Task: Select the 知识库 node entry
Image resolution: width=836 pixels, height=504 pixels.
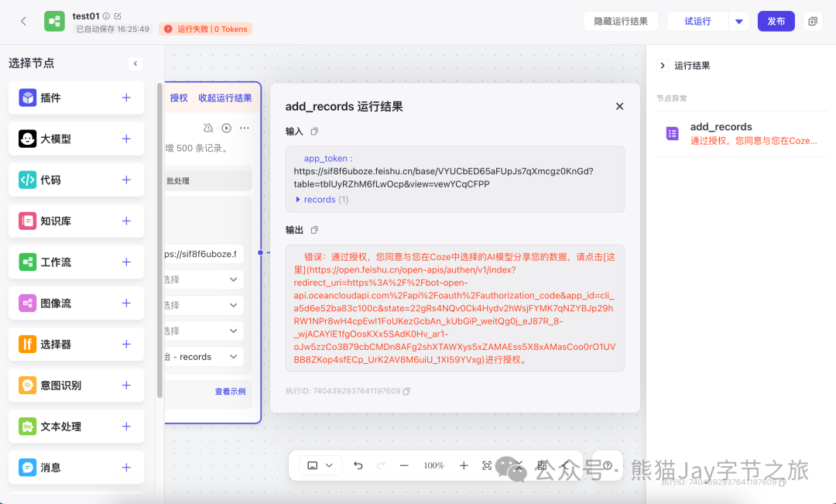Action: tap(76, 221)
